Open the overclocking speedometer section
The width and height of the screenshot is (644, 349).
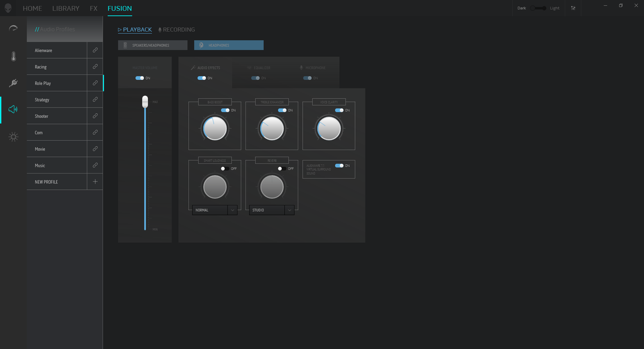(x=13, y=28)
